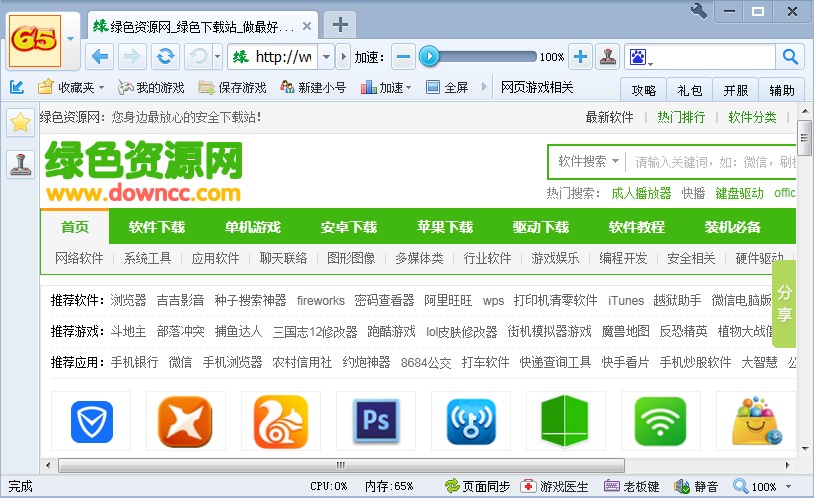Open 我的游戏 in bookmarks bar
This screenshot has width=814, height=498.
pyautogui.click(x=151, y=87)
